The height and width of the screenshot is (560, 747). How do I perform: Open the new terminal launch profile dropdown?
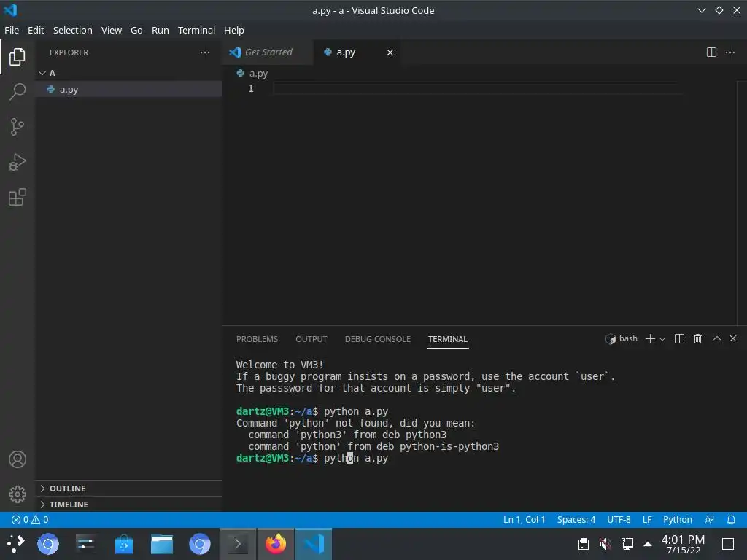coord(662,339)
